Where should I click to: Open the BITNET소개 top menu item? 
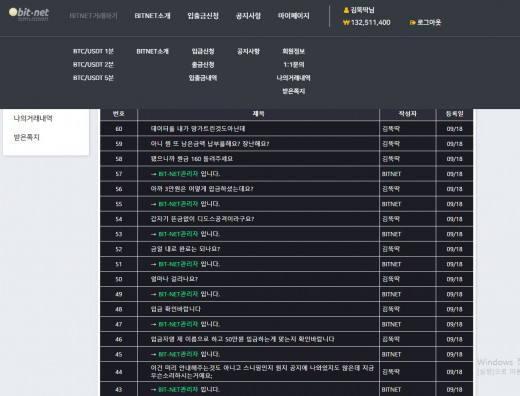click(152, 16)
